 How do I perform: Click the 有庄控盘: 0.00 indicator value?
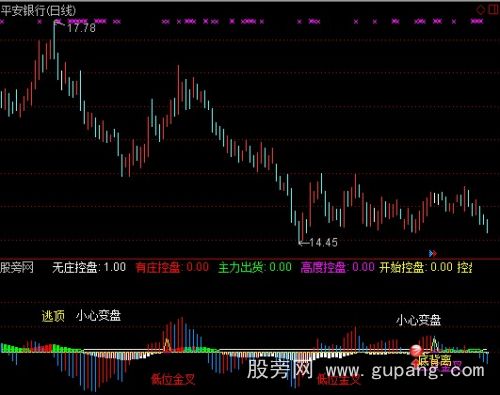[x=172, y=267]
